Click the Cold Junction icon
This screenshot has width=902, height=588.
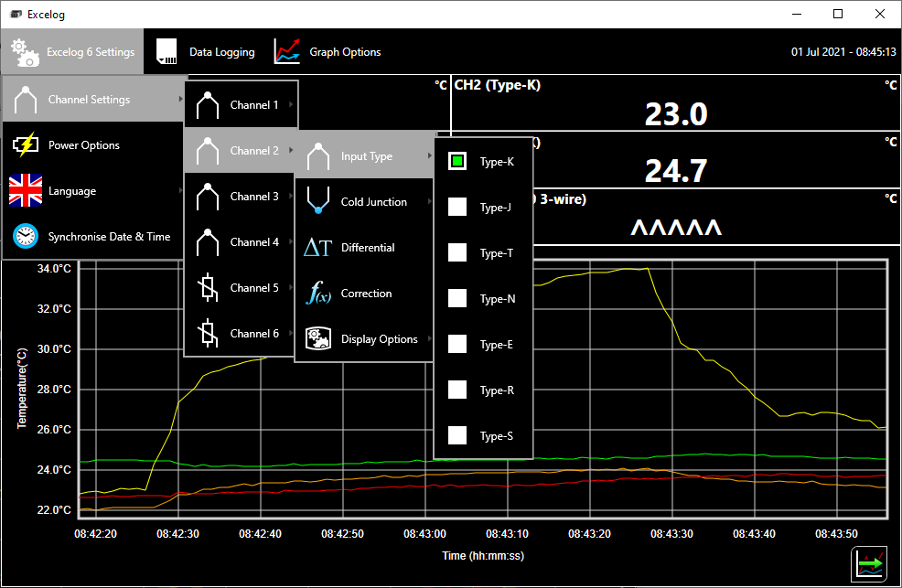point(318,201)
